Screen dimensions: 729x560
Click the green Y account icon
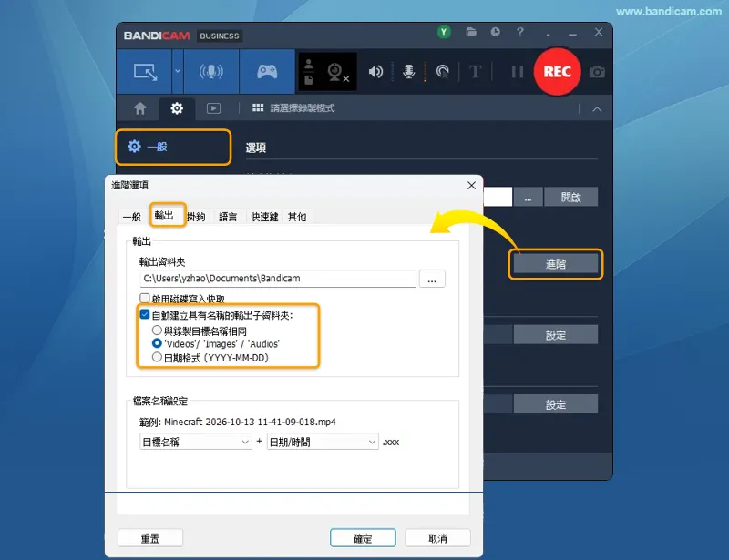point(444,32)
